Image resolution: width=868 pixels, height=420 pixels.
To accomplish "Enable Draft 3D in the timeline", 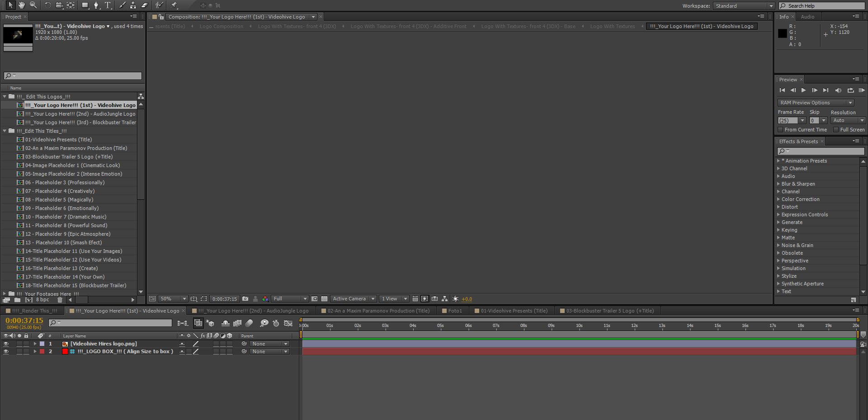I will pos(210,323).
